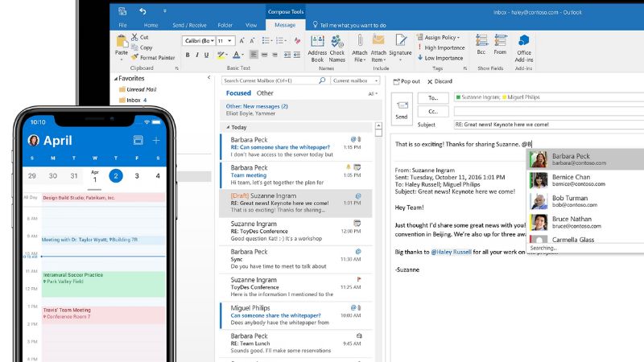Viewport: 644px width, 362px height.
Task: Toggle Bold formatting
Action: (188, 55)
